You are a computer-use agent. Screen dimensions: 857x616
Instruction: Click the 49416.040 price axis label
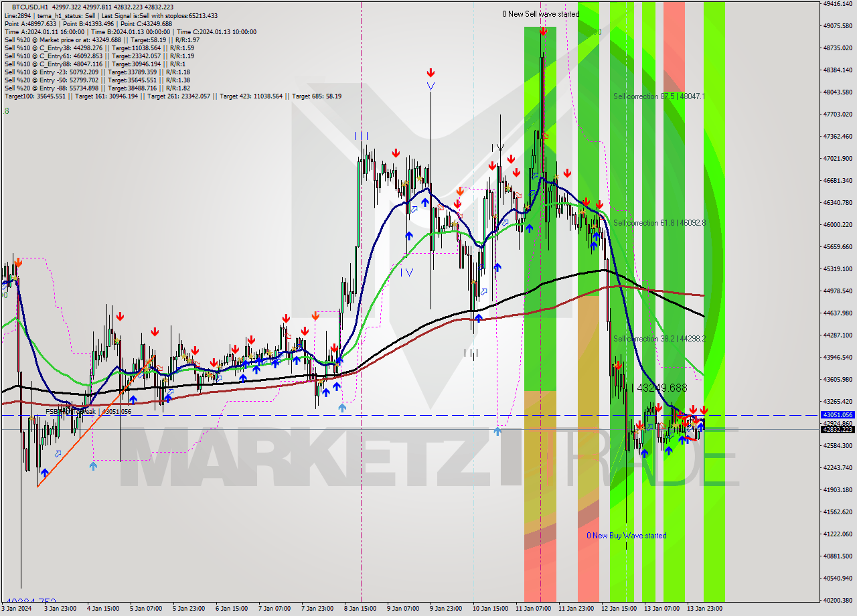coord(837,3)
